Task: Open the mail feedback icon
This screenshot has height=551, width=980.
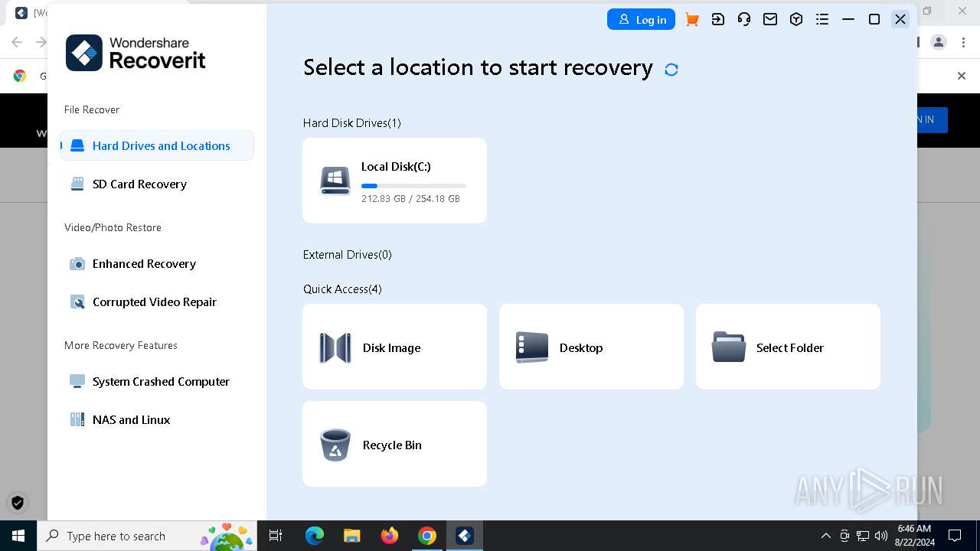Action: pos(770,20)
